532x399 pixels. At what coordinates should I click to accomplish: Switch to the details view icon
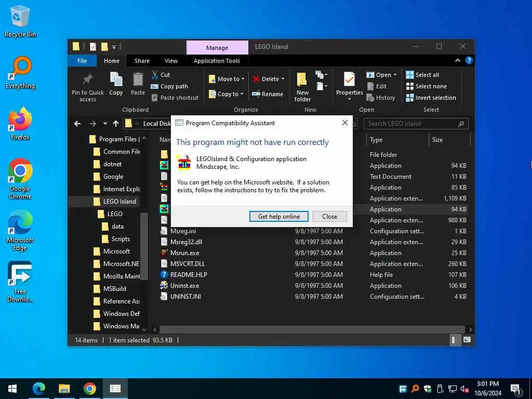coord(454,340)
